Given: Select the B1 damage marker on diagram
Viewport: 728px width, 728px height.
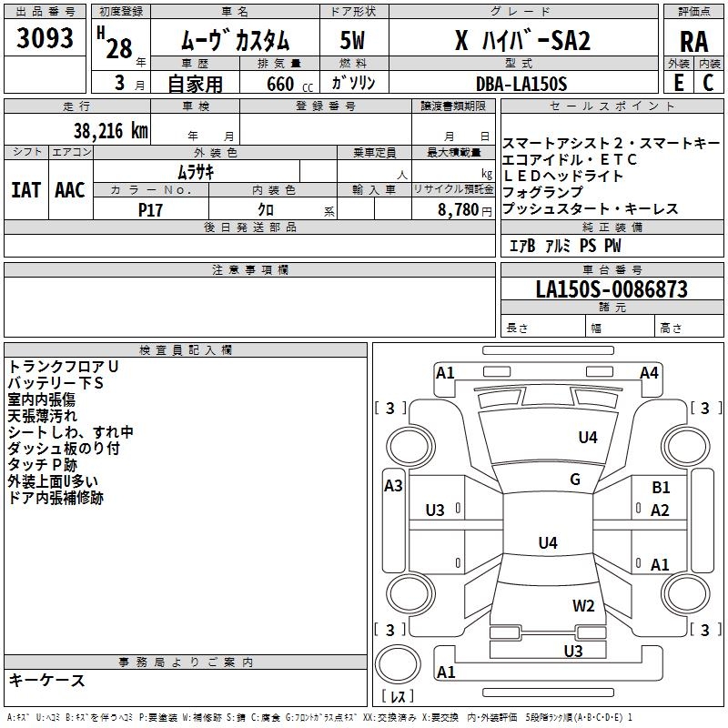Looking at the screenshot, I should pyautogui.click(x=661, y=489).
